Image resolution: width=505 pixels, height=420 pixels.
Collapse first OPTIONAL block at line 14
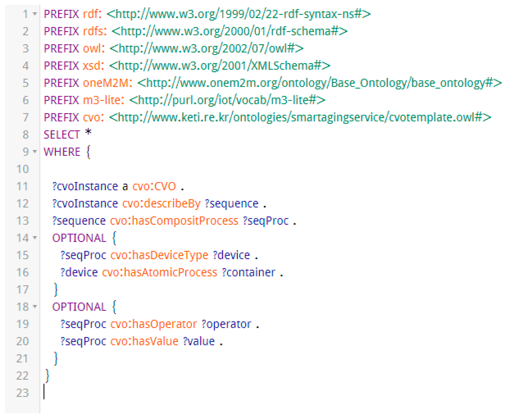click(35, 238)
